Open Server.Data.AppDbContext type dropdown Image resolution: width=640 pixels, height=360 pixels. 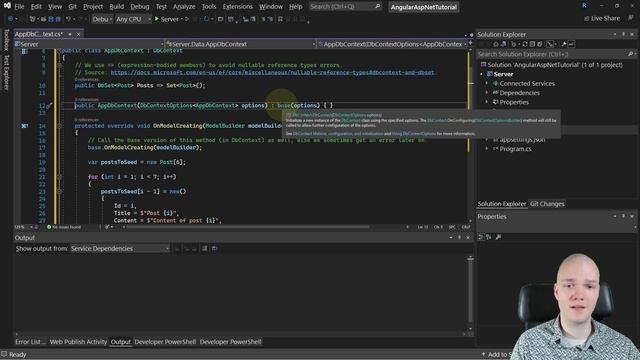pos(241,44)
